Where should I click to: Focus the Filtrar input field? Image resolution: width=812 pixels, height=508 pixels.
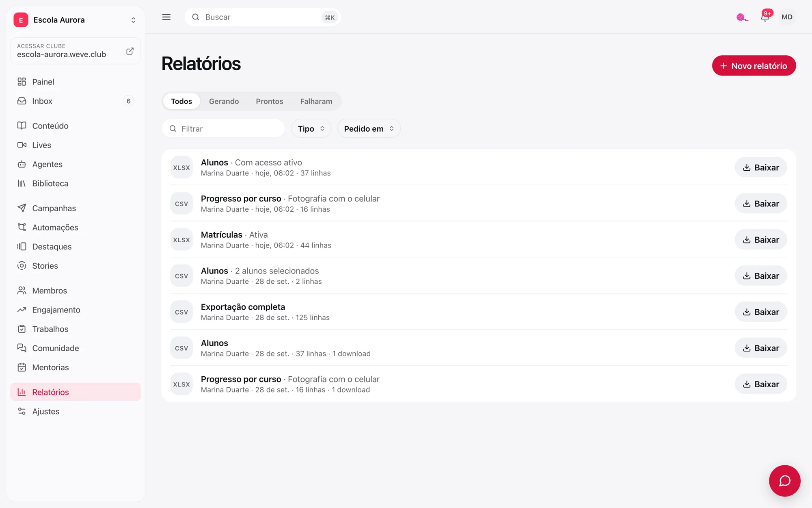tap(223, 128)
